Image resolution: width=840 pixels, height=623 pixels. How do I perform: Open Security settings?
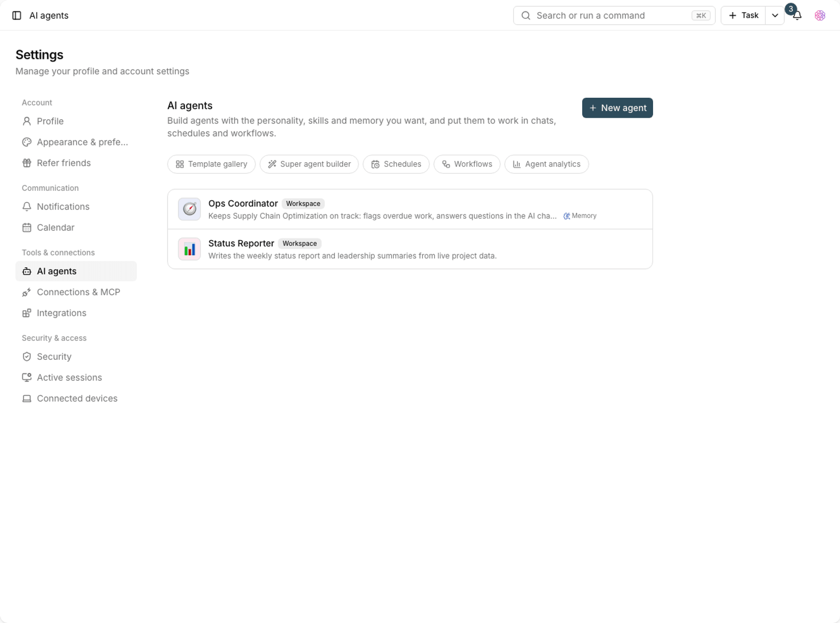coord(76,357)
